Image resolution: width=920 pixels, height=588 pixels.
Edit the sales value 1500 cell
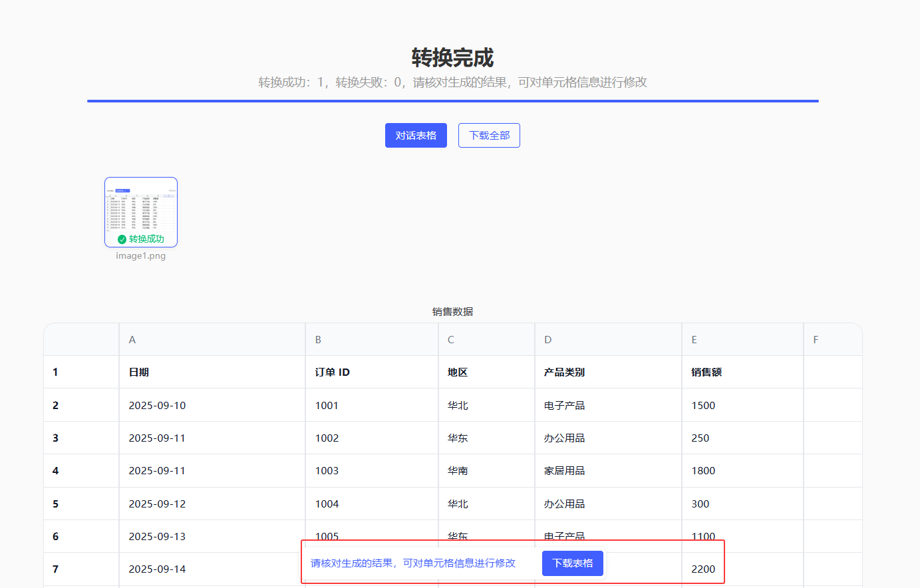coord(742,405)
